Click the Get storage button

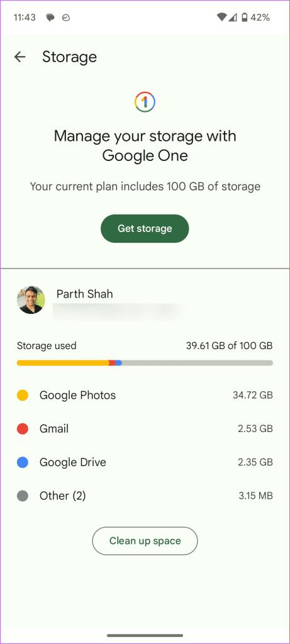[145, 228]
